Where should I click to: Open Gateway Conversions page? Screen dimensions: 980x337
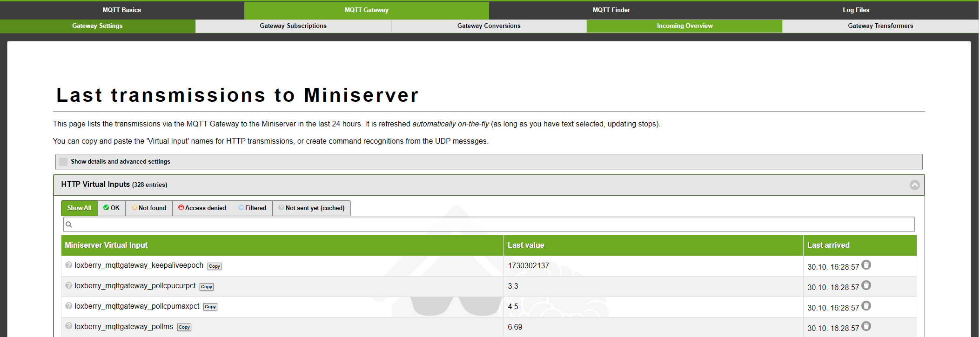pyautogui.click(x=489, y=26)
